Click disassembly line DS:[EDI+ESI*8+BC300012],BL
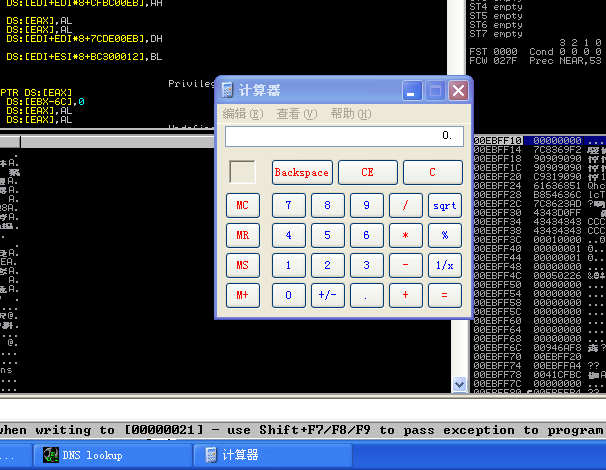 (x=84, y=57)
